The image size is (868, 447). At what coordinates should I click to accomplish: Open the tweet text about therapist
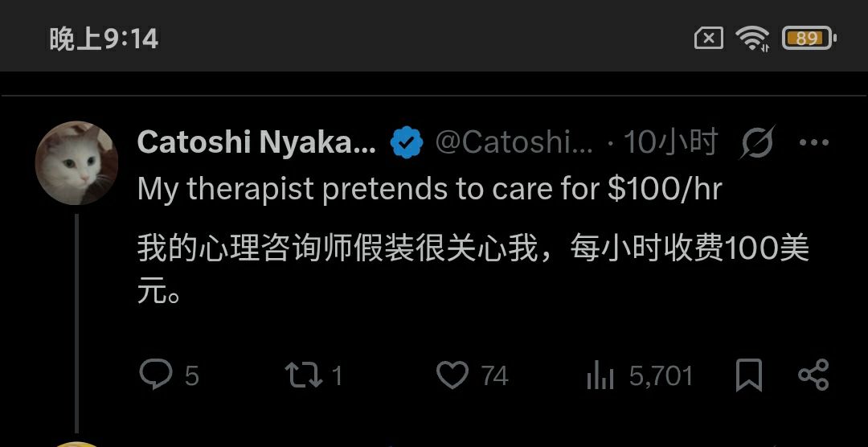coord(429,190)
